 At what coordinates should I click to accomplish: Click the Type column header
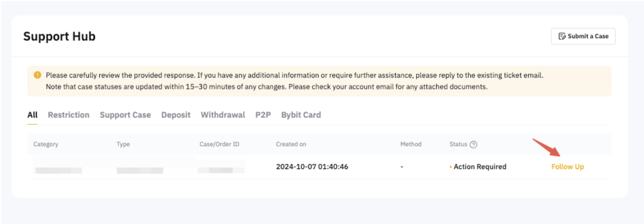tap(123, 144)
